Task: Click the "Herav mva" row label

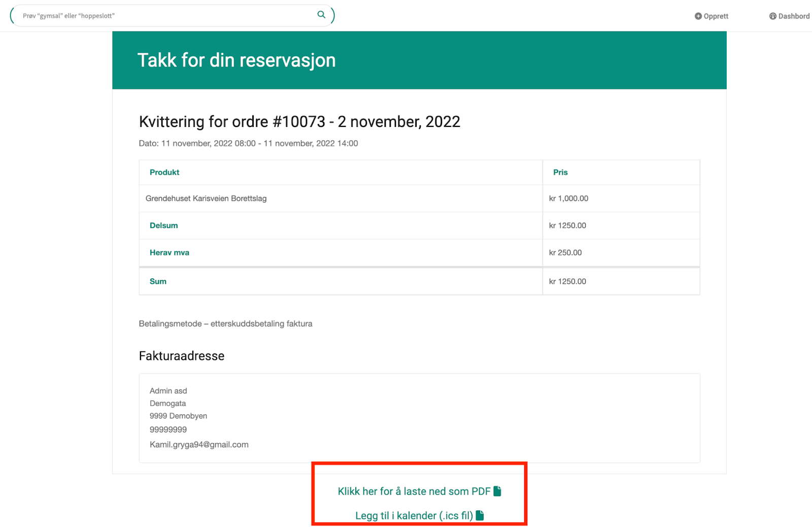Action: click(170, 252)
